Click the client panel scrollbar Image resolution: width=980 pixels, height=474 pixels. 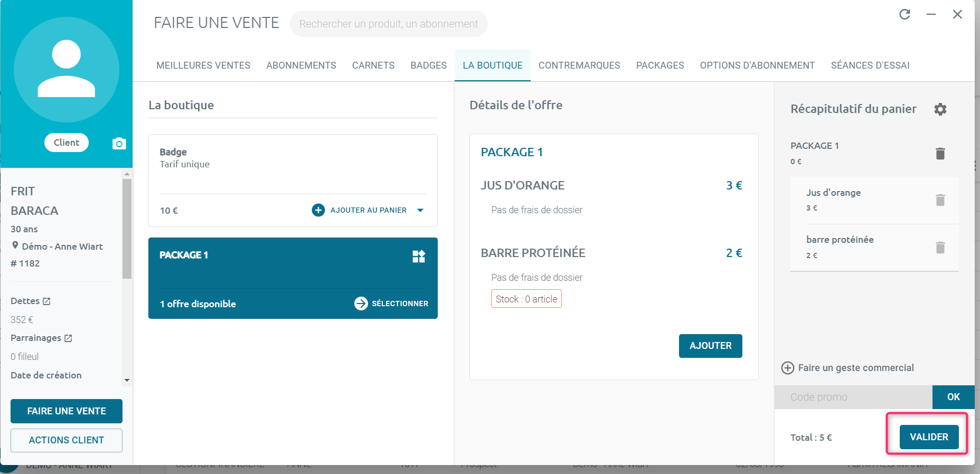click(x=127, y=229)
